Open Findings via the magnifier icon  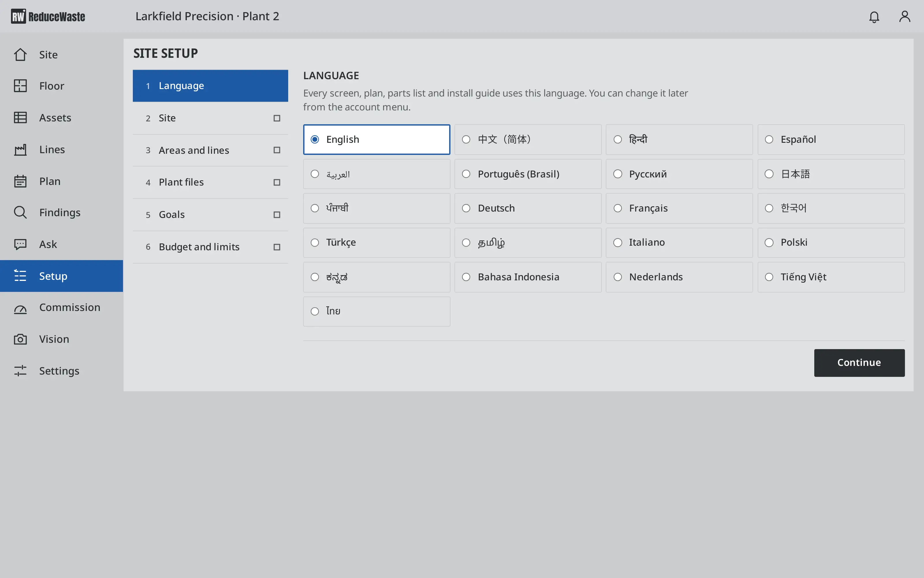20,212
